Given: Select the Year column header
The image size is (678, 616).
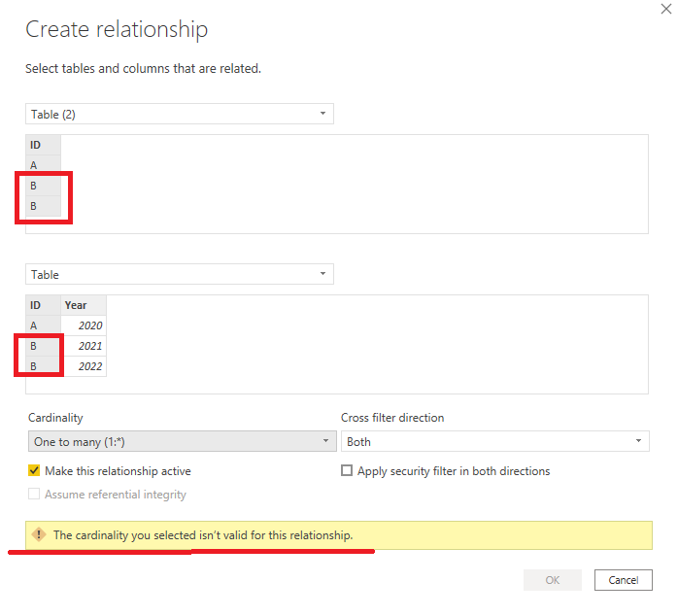Looking at the screenshot, I should pos(84,305).
